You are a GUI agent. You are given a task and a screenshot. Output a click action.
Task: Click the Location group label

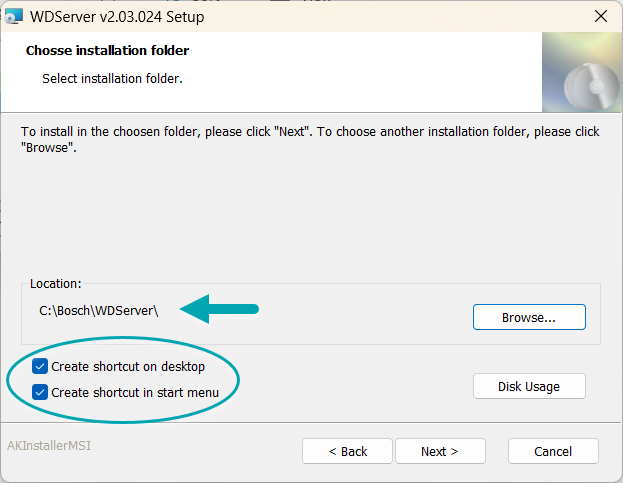56,284
